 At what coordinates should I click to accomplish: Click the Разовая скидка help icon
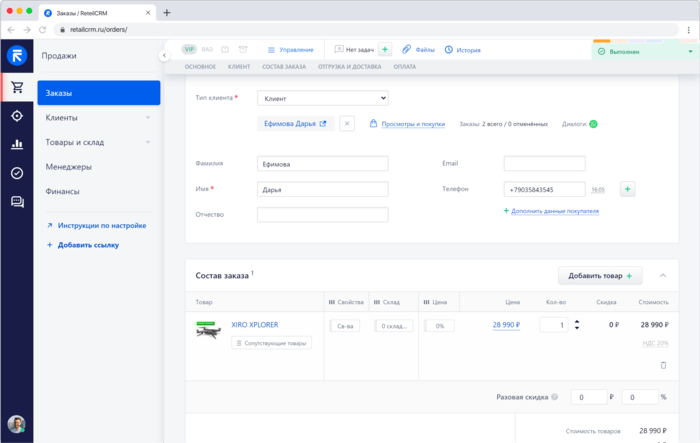[554, 397]
